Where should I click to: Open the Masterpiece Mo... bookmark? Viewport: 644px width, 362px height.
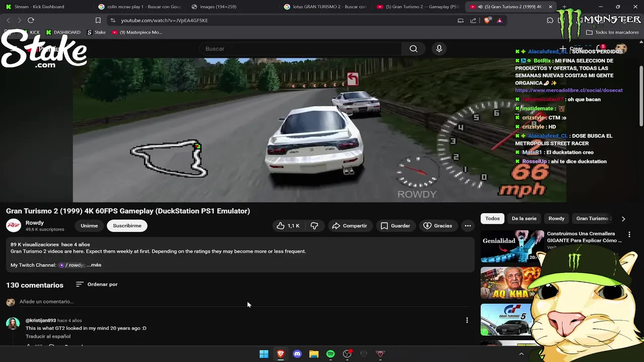click(137, 32)
